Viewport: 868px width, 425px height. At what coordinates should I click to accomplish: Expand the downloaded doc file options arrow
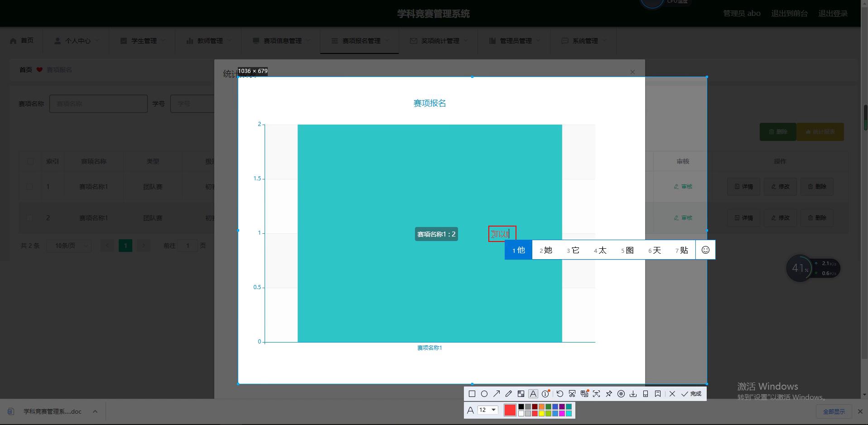click(x=95, y=411)
